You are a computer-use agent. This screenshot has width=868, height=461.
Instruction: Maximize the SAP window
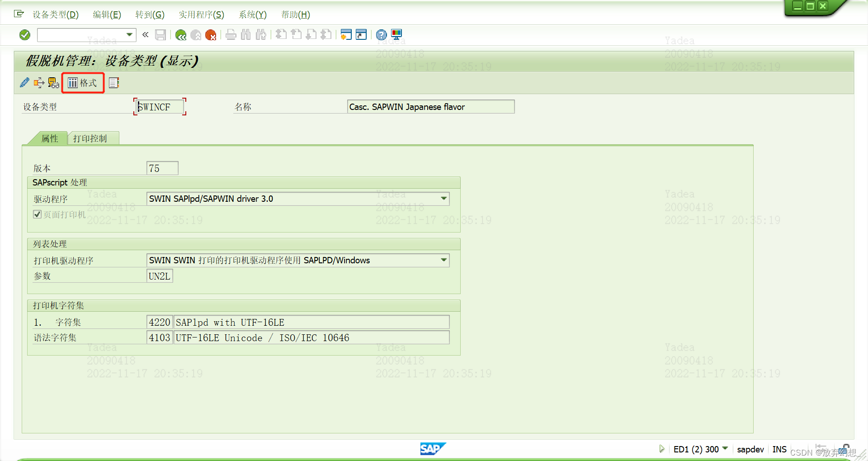coord(810,6)
